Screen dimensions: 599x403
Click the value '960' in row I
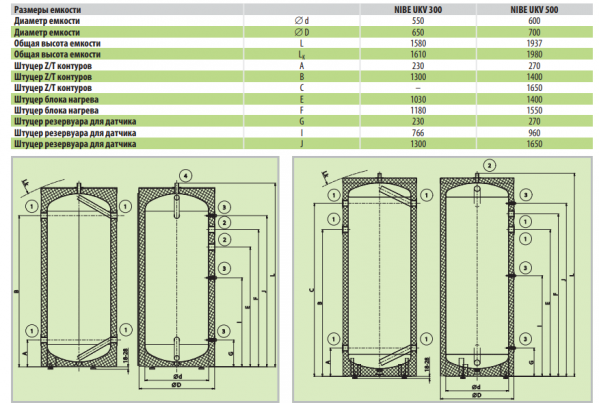click(534, 133)
